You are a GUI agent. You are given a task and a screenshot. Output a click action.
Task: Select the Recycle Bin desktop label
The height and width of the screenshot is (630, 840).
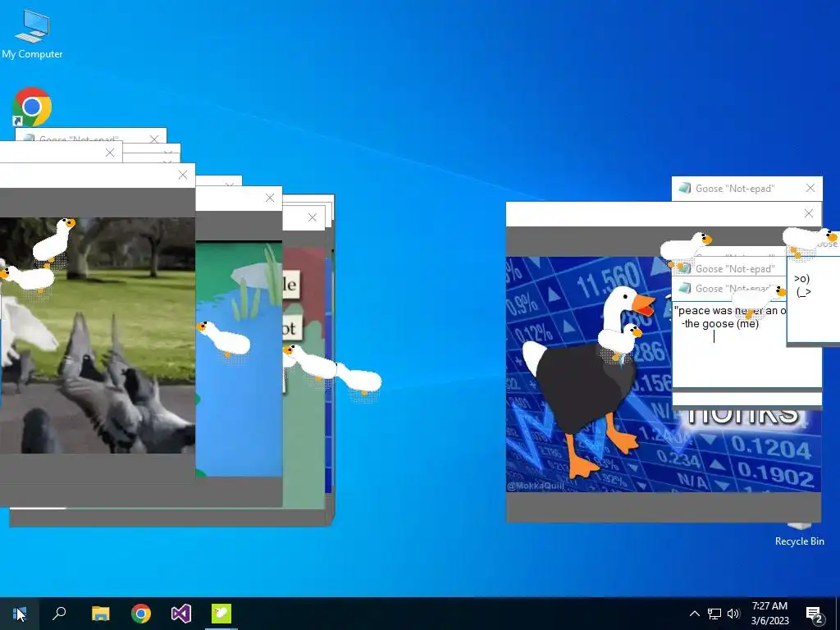pos(799,541)
